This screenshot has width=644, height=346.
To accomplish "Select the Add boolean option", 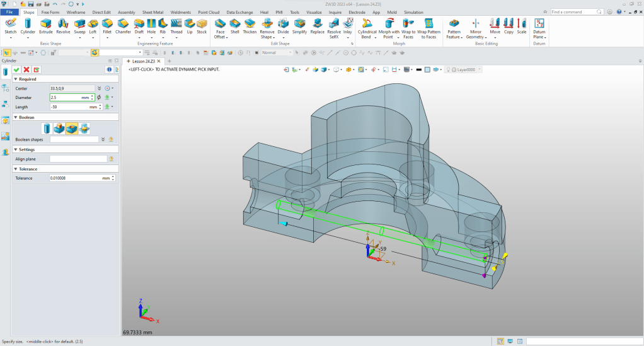I will click(59, 129).
